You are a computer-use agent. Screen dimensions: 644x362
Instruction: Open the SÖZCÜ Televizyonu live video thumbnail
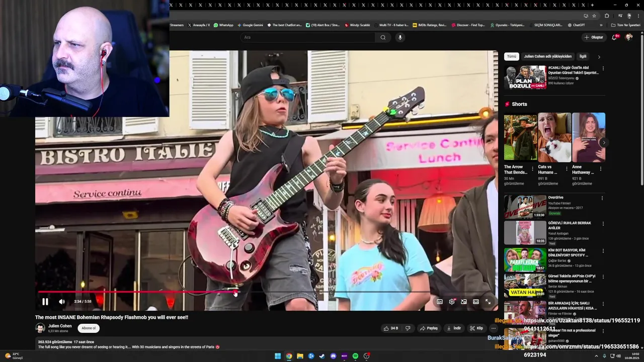(525, 77)
